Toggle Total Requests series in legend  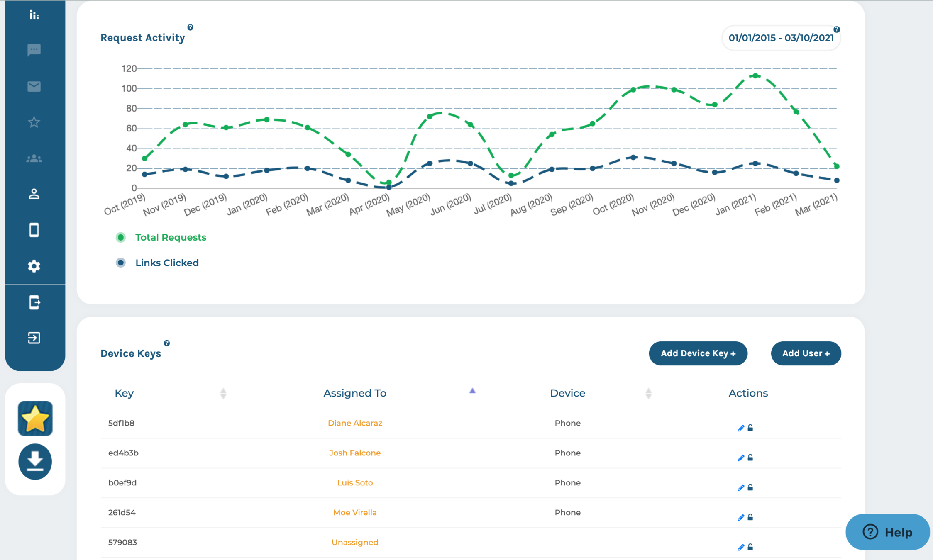171,237
